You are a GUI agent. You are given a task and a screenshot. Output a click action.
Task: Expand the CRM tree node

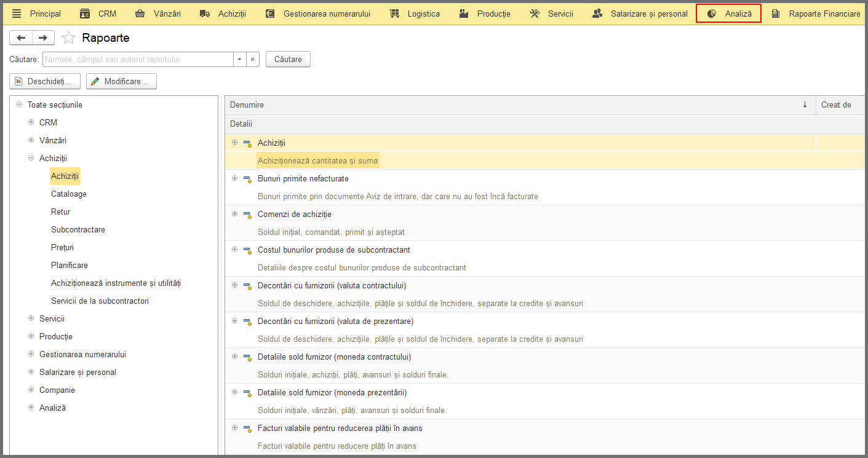coord(31,122)
